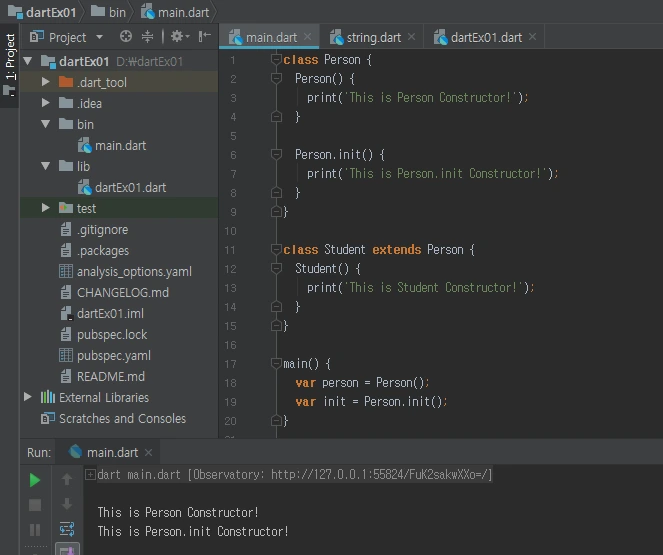Click the Scratches and Consoles icon
The image size is (663, 555).
[48, 418]
